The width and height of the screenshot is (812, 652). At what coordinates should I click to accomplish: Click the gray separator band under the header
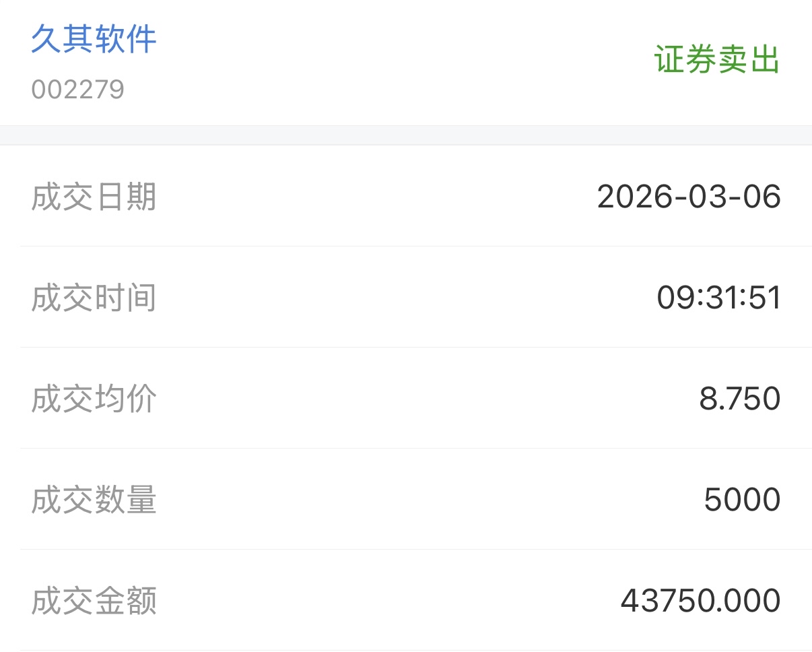click(406, 135)
